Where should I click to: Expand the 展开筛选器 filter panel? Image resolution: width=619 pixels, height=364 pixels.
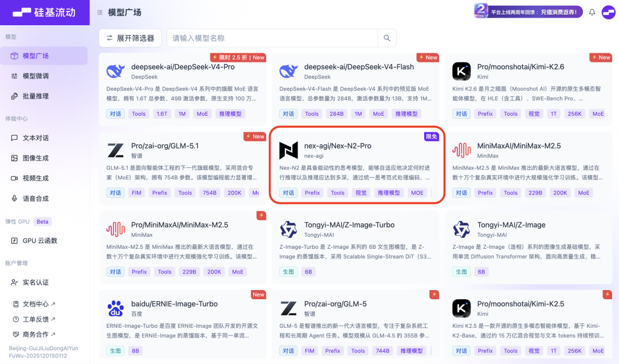click(130, 38)
